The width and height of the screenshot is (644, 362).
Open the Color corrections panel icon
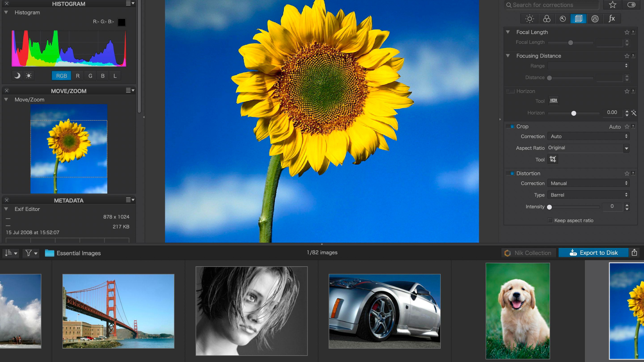[547, 19]
